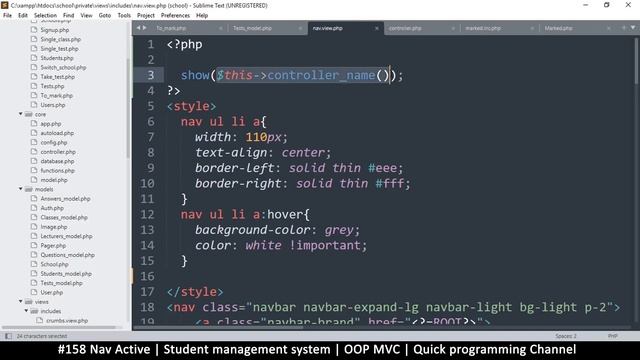Viewport: 640px width, 360px height.
Task: Open Tests.php in the sidebar
Action: [x=52, y=86]
